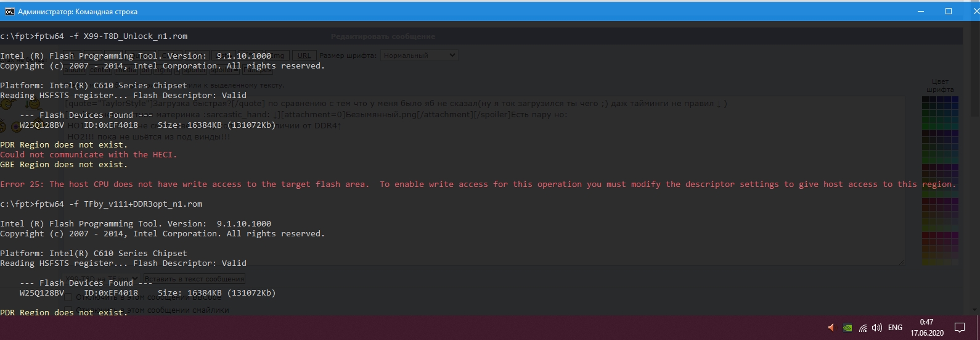Screen dimensions: 980x340
Task: Click the GBE Region does not exist line
Action: point(64,165)
